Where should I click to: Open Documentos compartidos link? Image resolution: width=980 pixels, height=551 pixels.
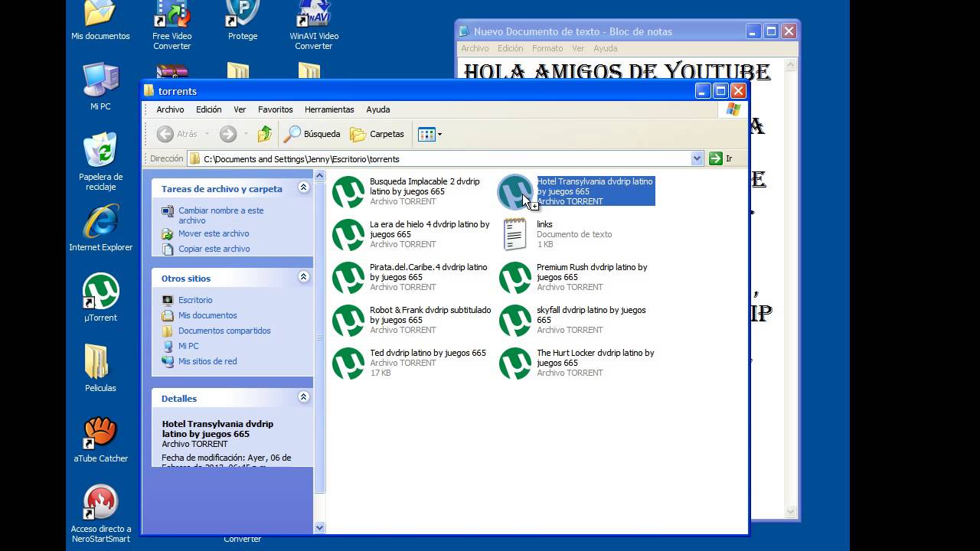224,331
